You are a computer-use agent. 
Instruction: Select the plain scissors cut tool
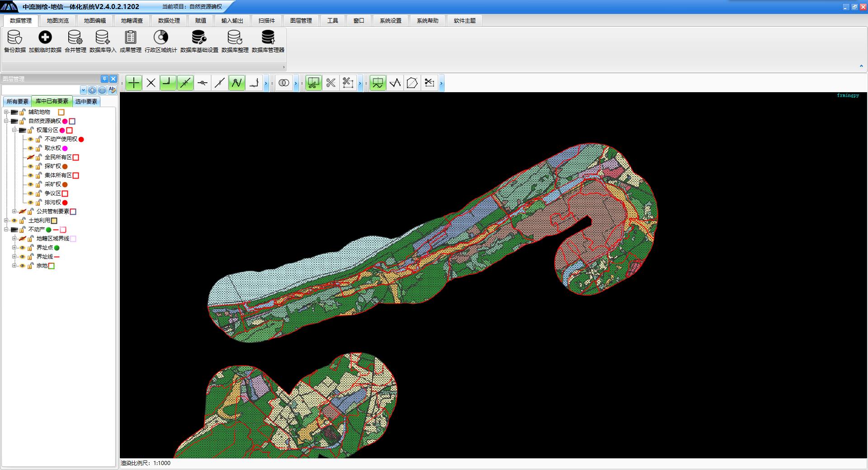tap(331, 83)
